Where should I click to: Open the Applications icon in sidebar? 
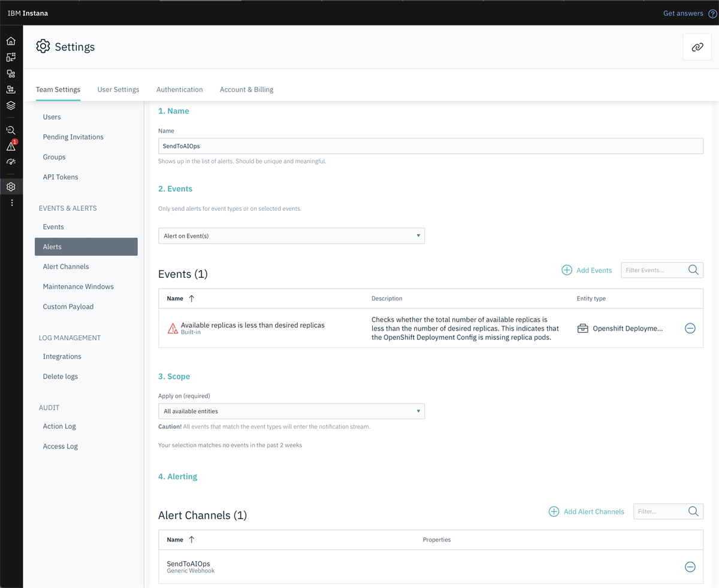pos(11,74)
